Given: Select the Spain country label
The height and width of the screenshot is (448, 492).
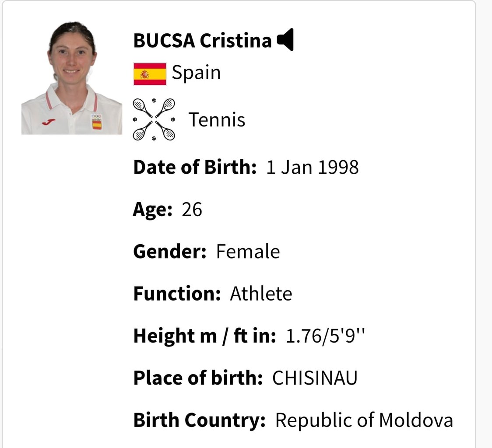Looking at the screenshot, I should click(x=196, y=73).
